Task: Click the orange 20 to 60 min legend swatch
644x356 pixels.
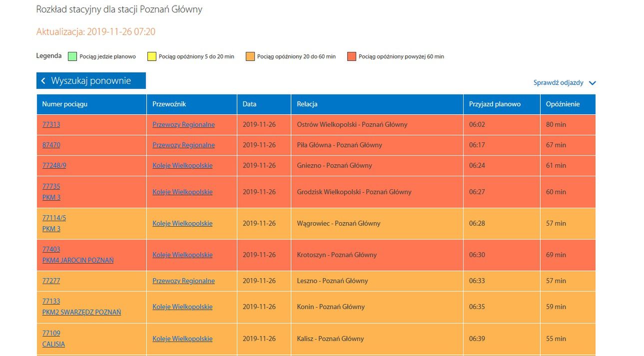Action: pos(250,56)
